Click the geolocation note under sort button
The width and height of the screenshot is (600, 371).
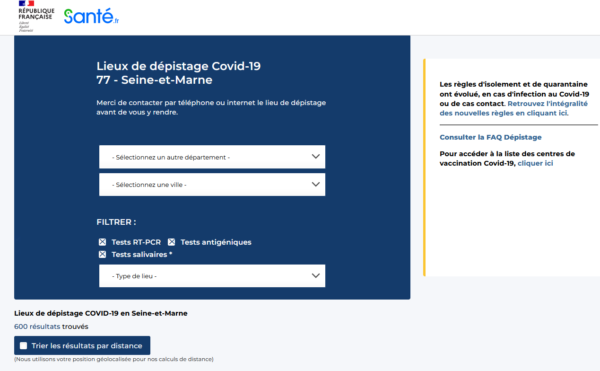click(114, 359)
